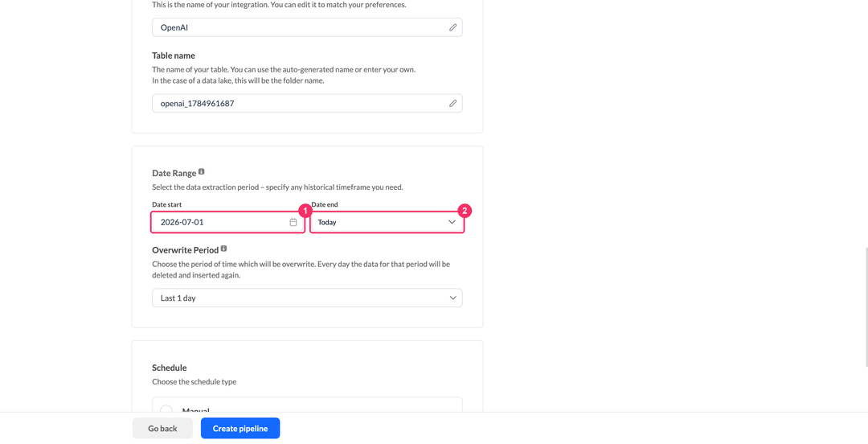Viewport: 868px width, 444px height.
Task: Click the pink number 1 annotation badge
Action: 305,212
